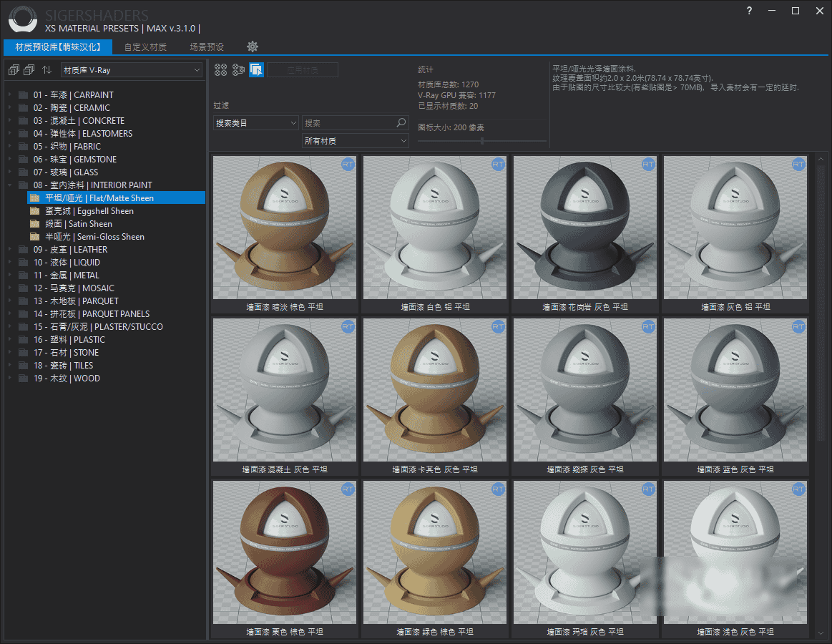
Task: Expand the 02 - 陶瓷 CERAMIC folder arrow
Action: pos(10,108)
